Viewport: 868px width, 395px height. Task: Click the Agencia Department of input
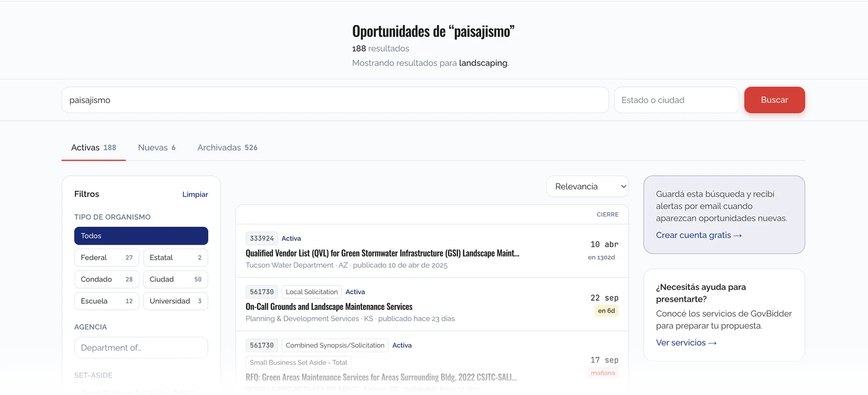pos(141,348)
